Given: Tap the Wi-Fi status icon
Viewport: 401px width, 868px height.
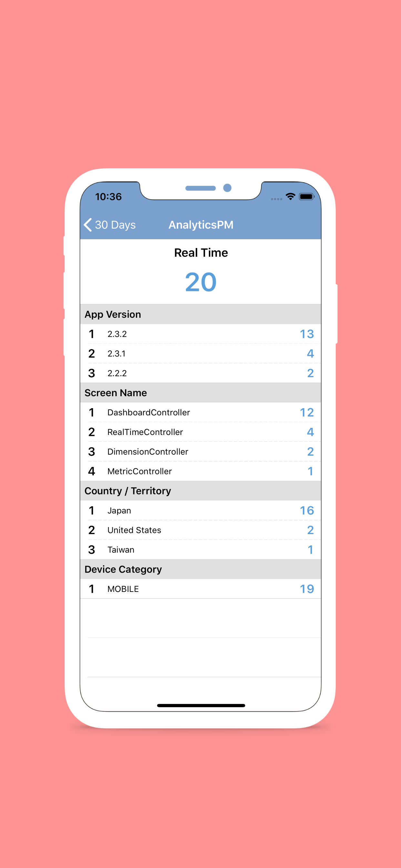Looking at the screenshot, I should coord(290,196).
